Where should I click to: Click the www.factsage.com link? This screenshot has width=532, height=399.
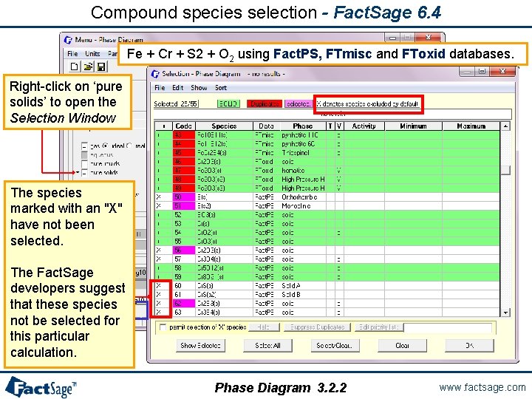(482, 387)
